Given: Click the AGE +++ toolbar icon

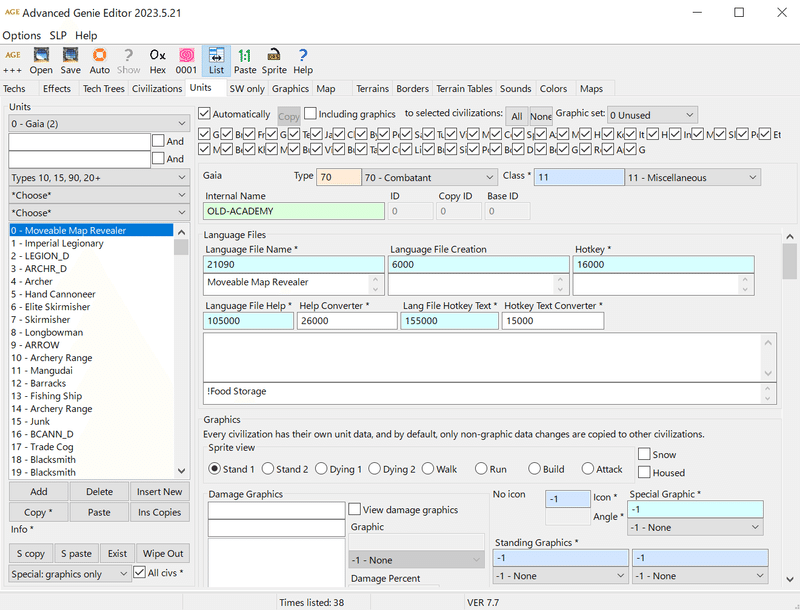Looking at the screenshot, I should click(x=12, y=60).
